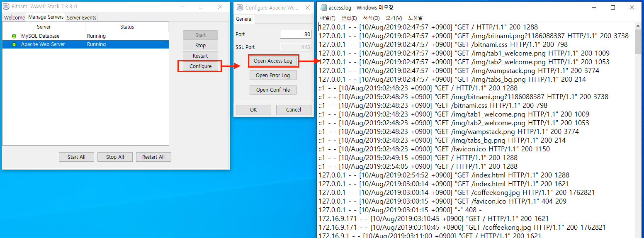
Task: Click the Start All button
Action: tap(76, 157)
